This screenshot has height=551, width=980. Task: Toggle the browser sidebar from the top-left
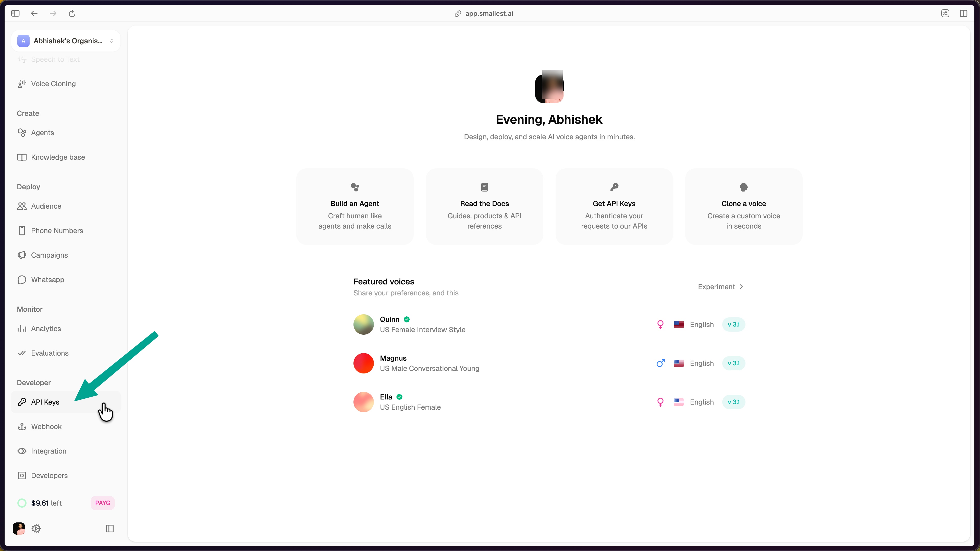[15, 13]
